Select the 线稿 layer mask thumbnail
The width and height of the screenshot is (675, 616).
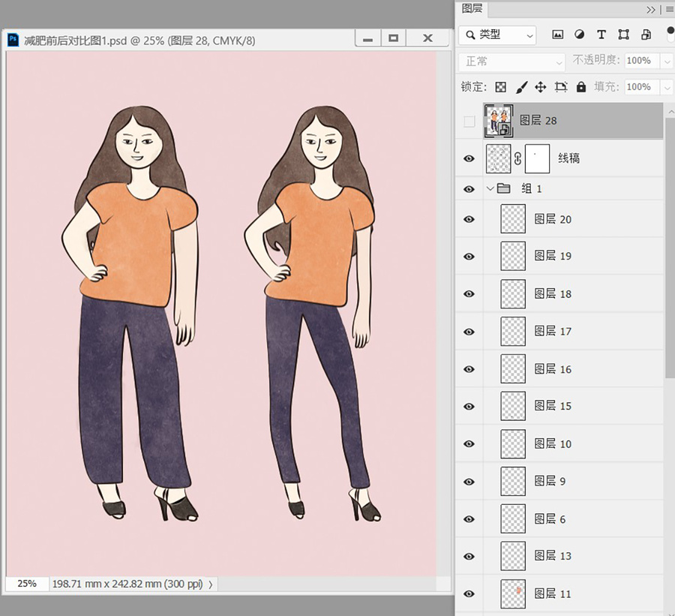click(537, 158)
